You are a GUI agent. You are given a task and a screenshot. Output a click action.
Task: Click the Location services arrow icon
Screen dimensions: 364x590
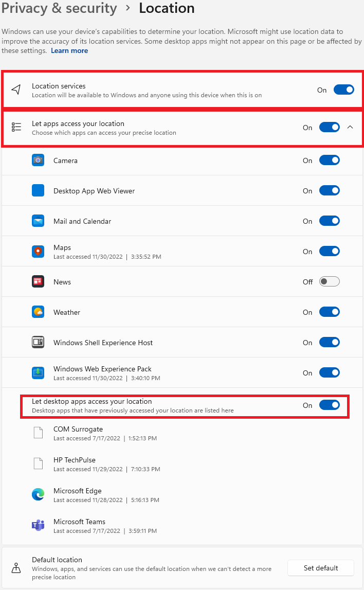click(x=16, y=90)
